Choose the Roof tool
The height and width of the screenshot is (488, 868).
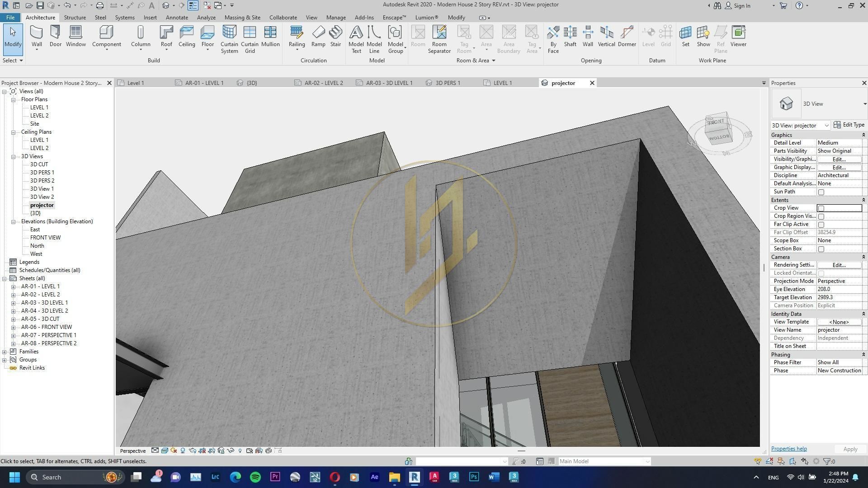[166, 37]
